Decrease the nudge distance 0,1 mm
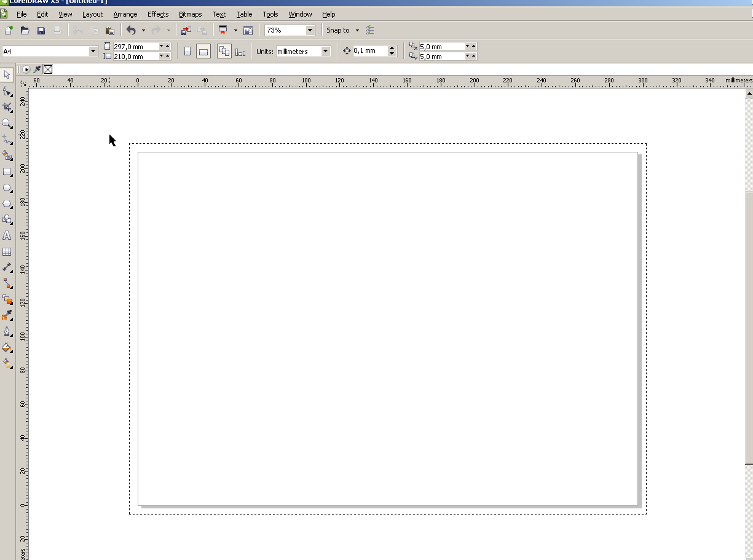Screen dimensions: 753x560 click(x=392, y=54)
